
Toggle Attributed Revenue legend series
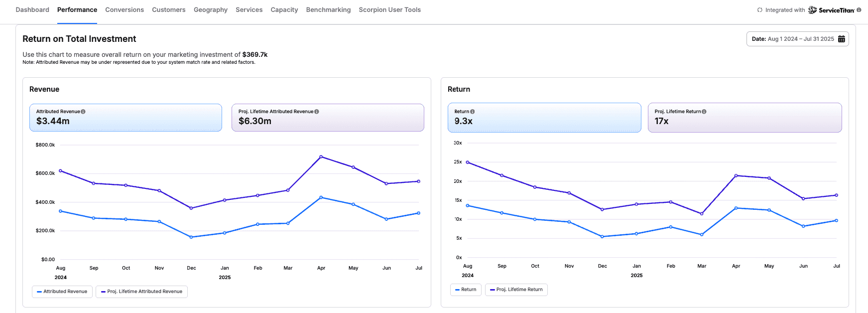62,292
